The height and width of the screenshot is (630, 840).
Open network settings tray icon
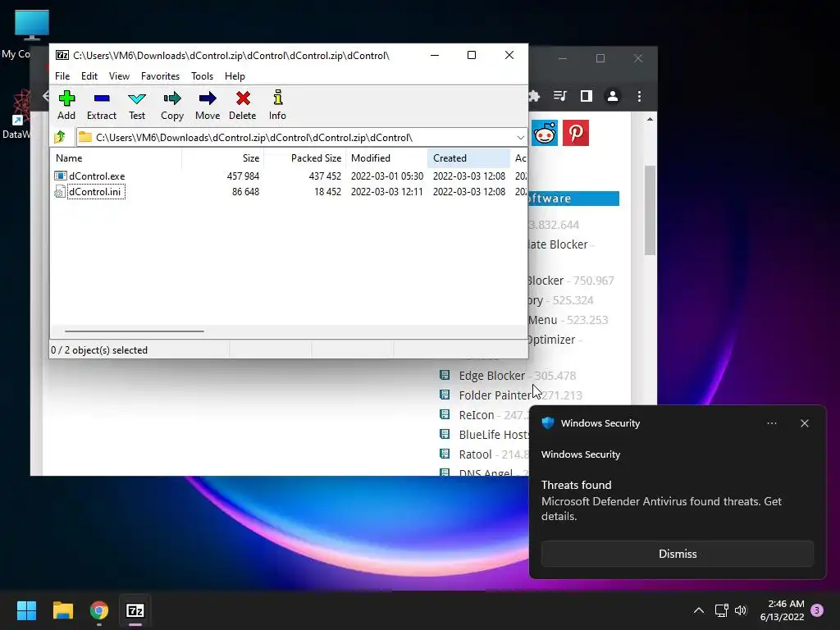point(722,610)
